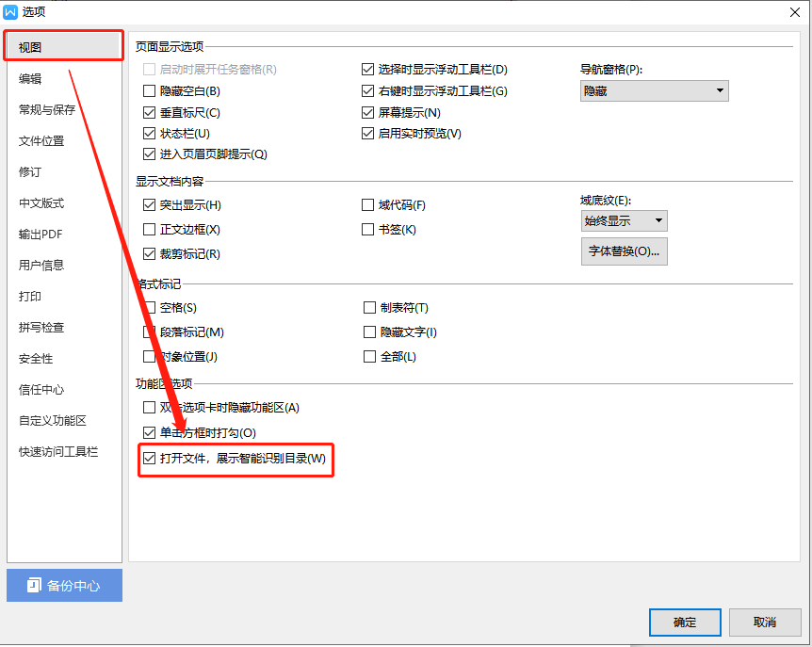Select the 视图 category in sidebar
This screenshot has width=812, height=647.
click(x=64, y=47)
